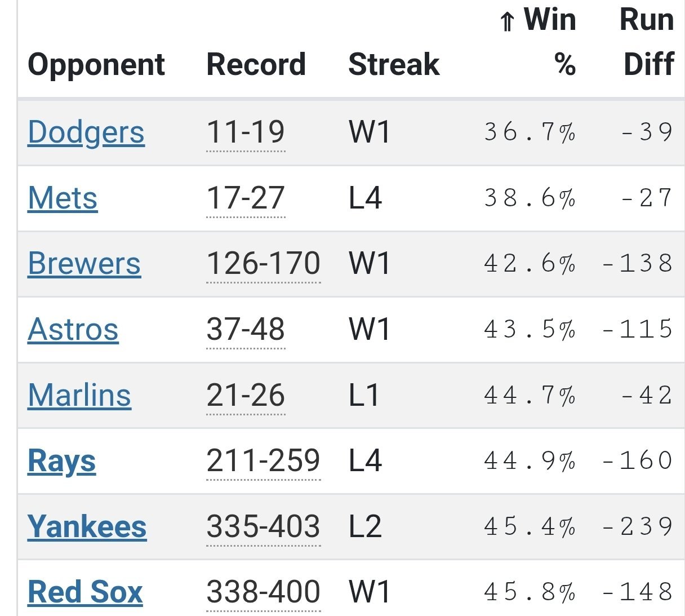685x616 pixels.
Task: Sort by the Streak column header
Action: coord(394,64)
